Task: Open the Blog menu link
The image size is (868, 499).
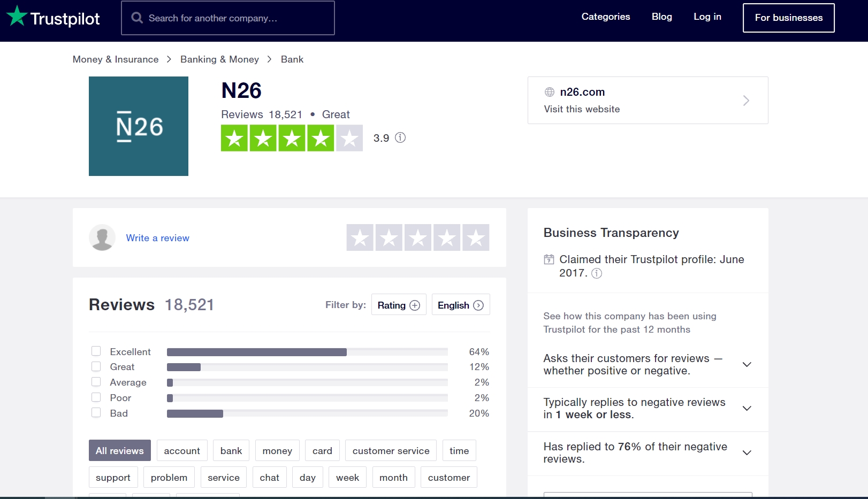Action: 662,17
